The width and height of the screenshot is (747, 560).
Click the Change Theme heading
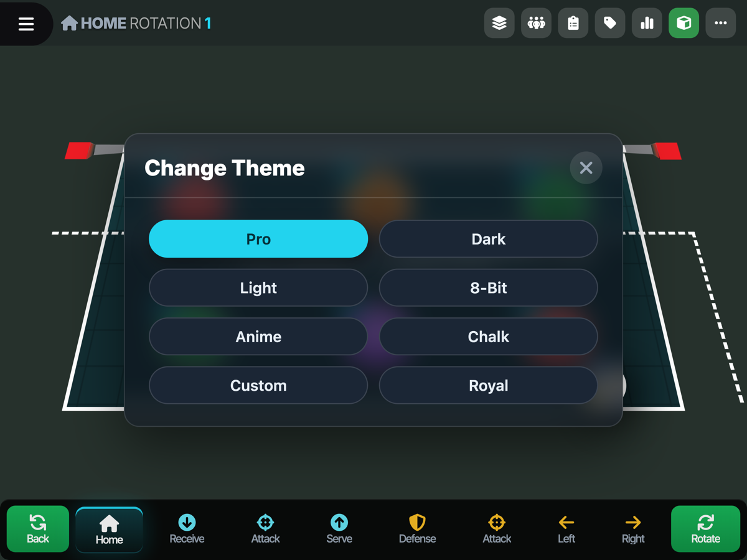[225, 168]
